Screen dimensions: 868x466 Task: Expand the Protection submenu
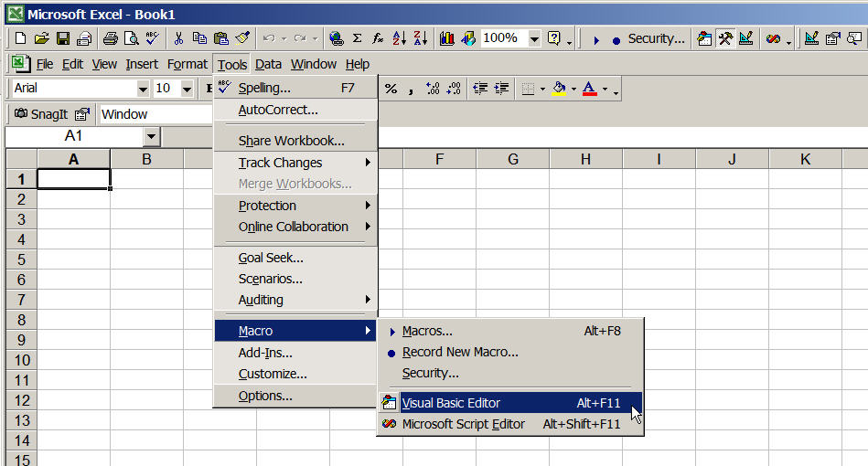295,206
